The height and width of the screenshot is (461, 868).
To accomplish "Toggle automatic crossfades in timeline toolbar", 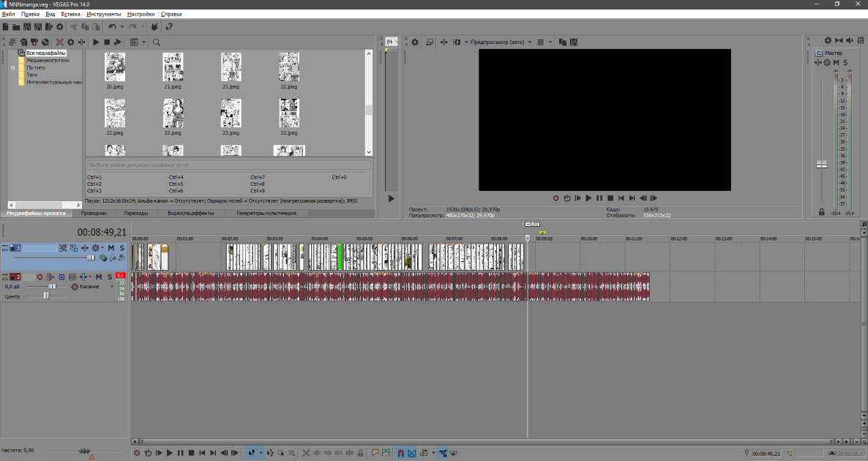I will click(x=412, y=453).
